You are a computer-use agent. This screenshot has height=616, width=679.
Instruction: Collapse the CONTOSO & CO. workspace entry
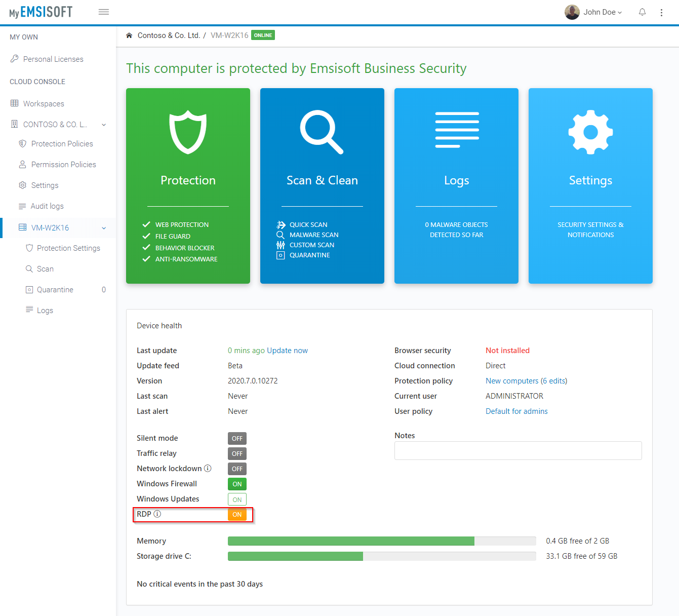pyautogui.click(x=104, y=124)
